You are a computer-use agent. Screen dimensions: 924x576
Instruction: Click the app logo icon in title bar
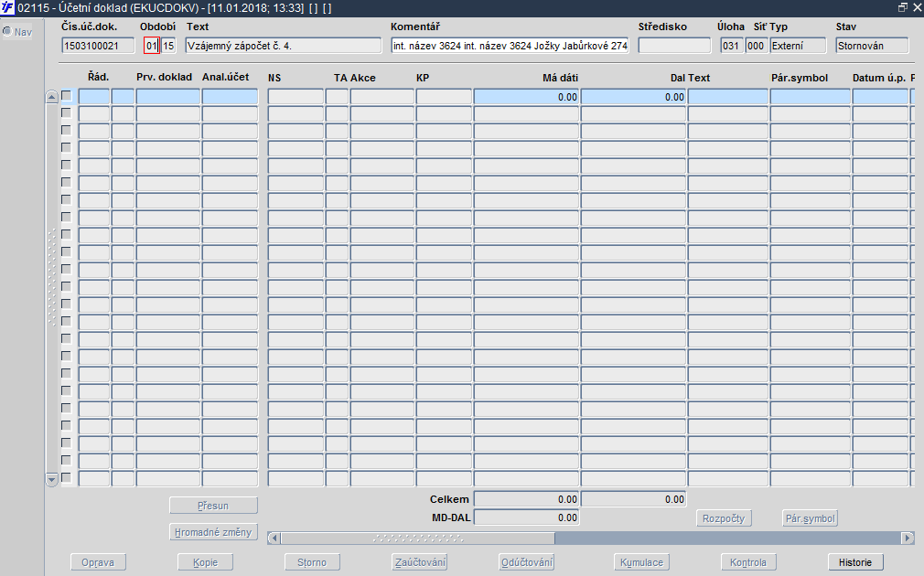(x=7, y=7)
